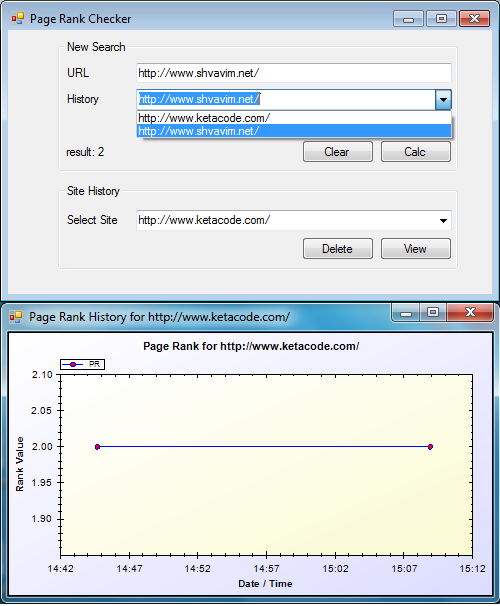The height and width of the screenshot is (606, 500).
Task: Close the Page Rank Checker window
Action: click(474, 19)
